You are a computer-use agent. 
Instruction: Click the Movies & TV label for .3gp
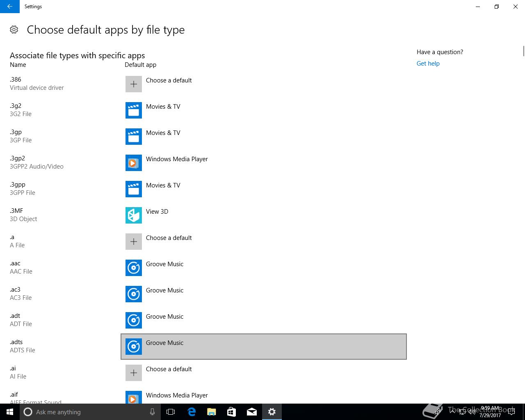(x=163, y=133)
